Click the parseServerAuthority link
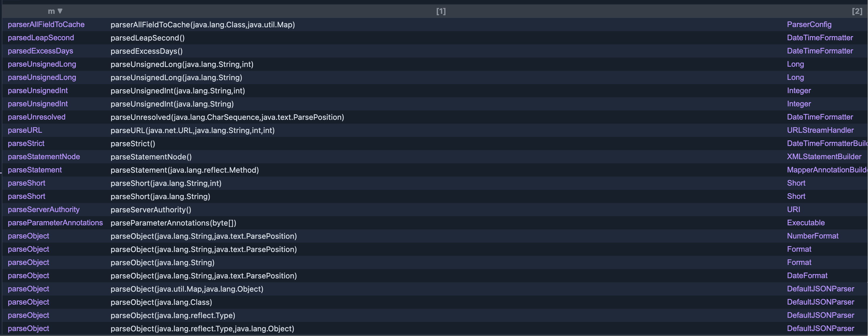 [x=44, y=209]
